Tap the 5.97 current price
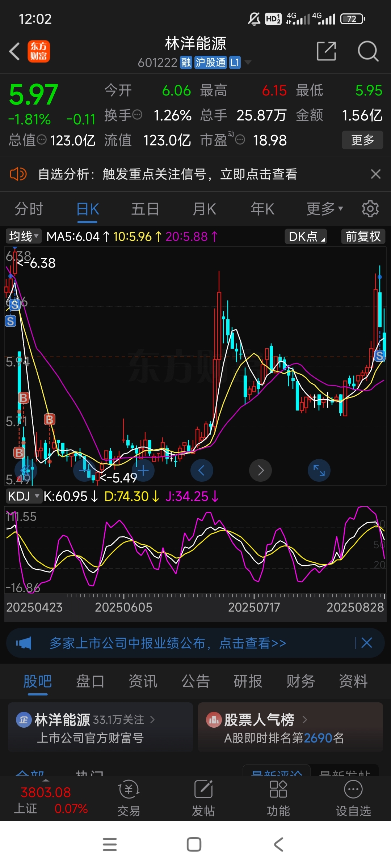 33,94
